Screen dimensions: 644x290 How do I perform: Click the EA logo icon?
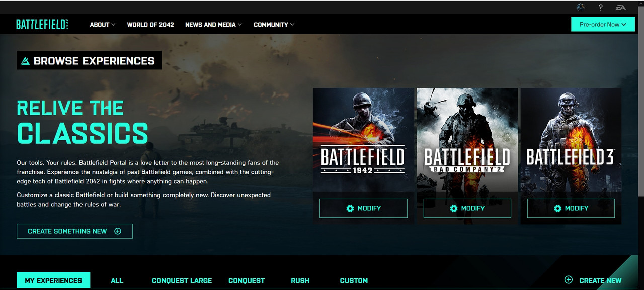pyautogui.click(x=621, y=7)
